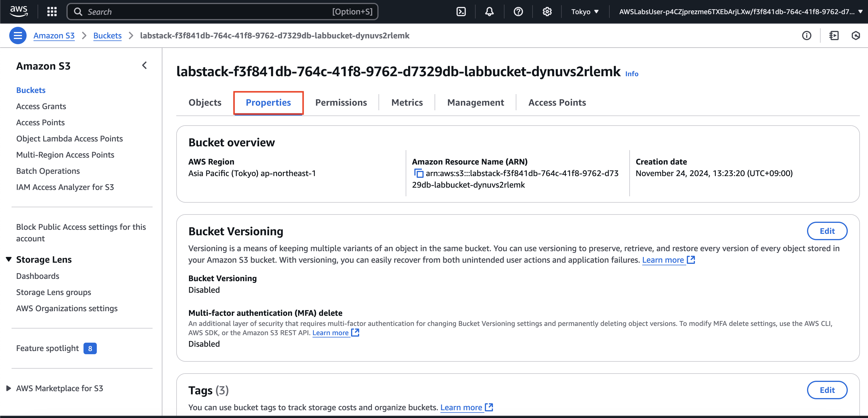Open Storage Lens Dashboards
Screen dimensions: 868x418
point(38,276)
